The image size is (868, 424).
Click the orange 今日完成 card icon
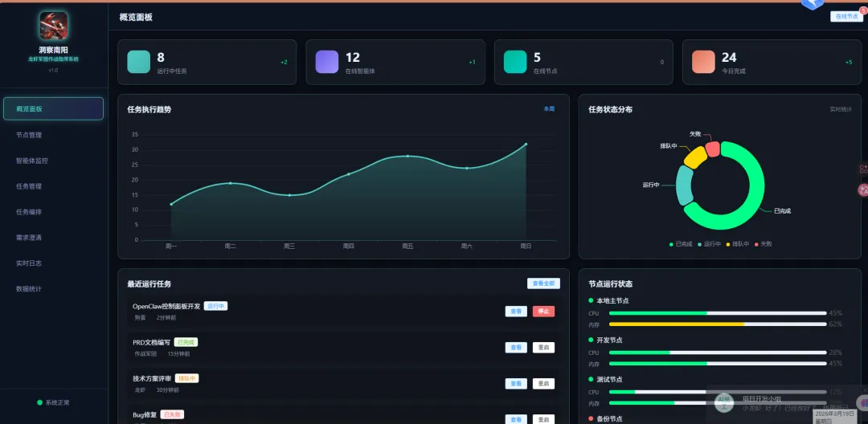point(703,62)
